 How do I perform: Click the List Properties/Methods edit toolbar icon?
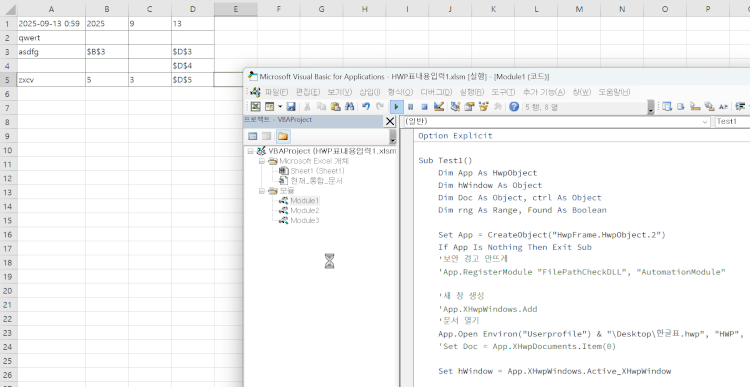click(x=667, y=106)
